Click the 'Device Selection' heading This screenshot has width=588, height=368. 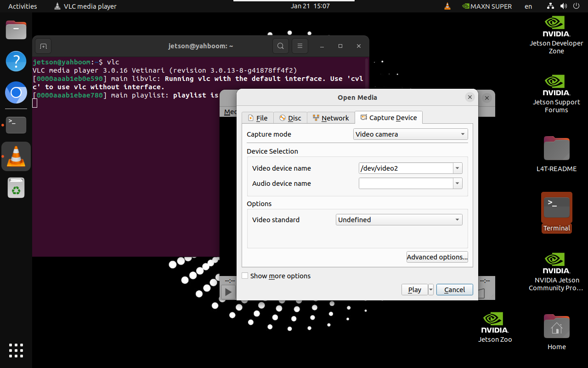pyautogui.click(x=272, y=151)
